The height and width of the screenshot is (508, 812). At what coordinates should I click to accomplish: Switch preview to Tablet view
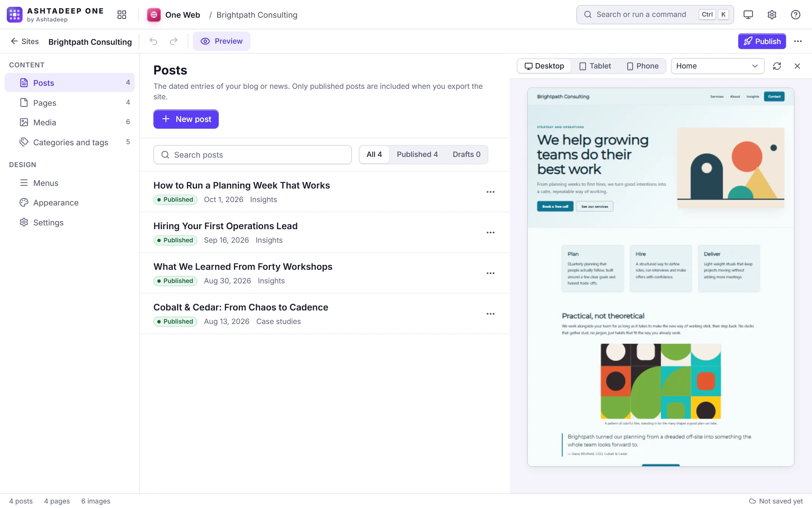pos(595,66)
